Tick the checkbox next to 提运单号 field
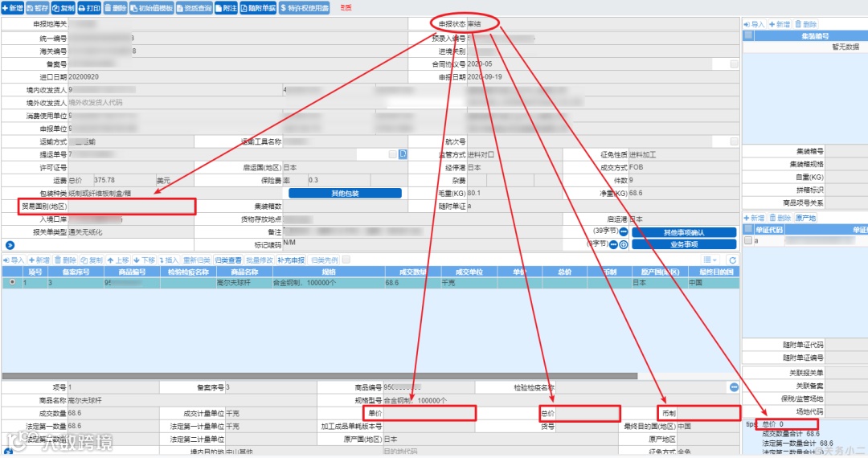868x458 pixels. 392,154
